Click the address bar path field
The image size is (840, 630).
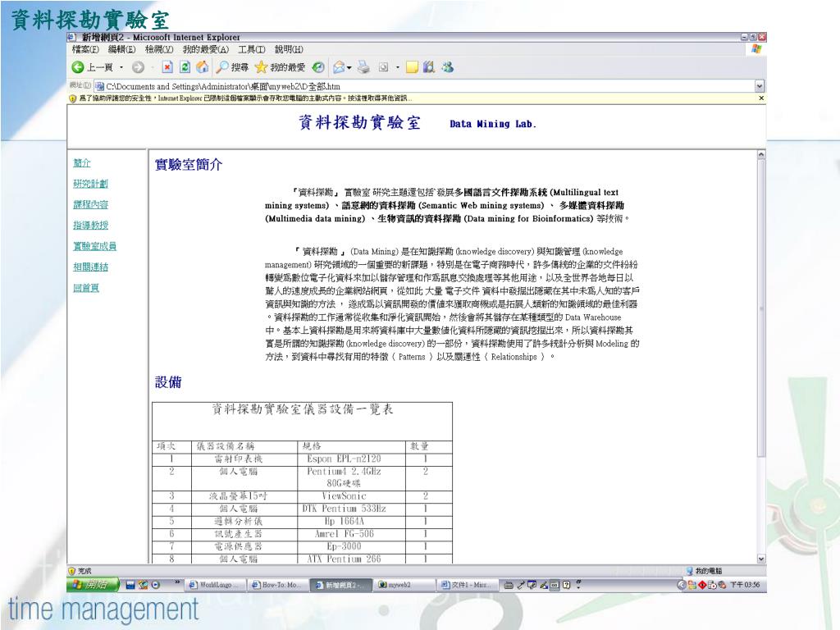pyautogui.click(x=423, y=86)
